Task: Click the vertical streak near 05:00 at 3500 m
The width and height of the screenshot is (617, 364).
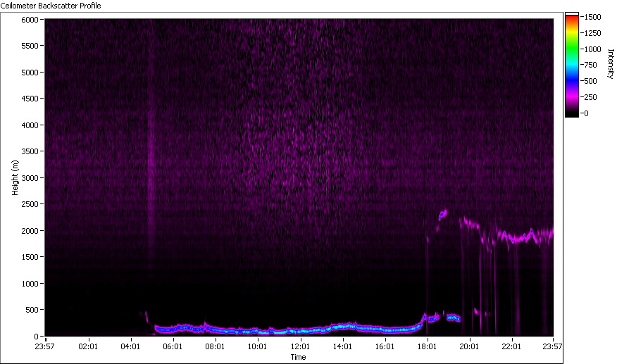Action: pos(151,151)
